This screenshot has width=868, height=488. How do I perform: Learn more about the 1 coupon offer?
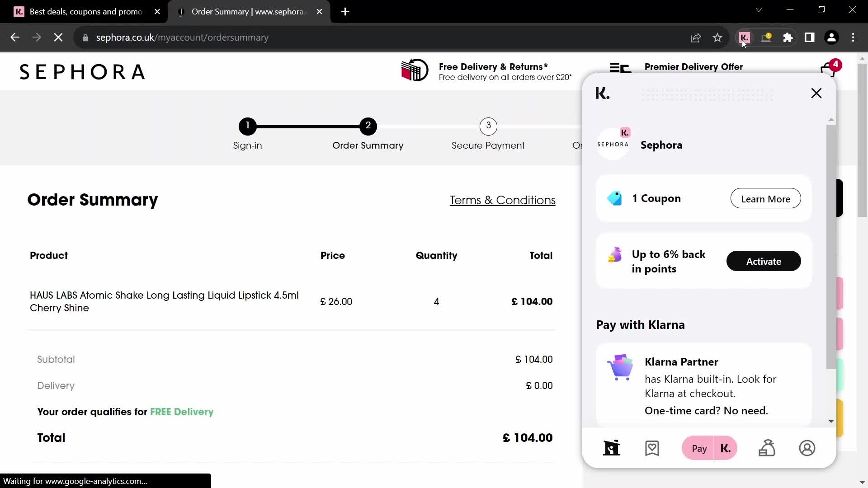765,198
